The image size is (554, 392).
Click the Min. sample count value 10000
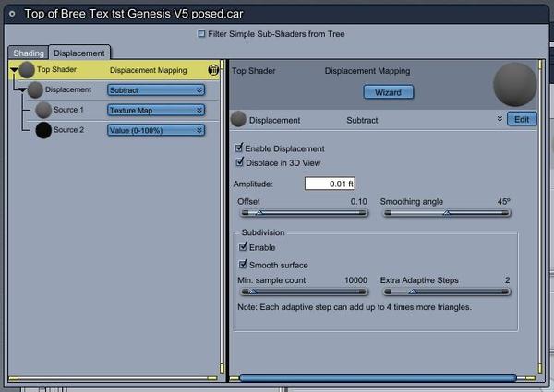355,280
